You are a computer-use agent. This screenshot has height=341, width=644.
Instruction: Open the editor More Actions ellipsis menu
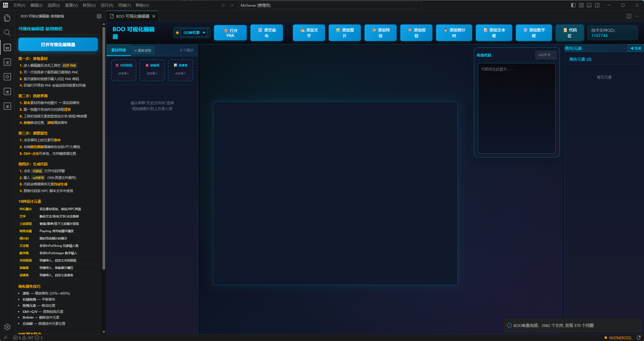coord(637,16)
